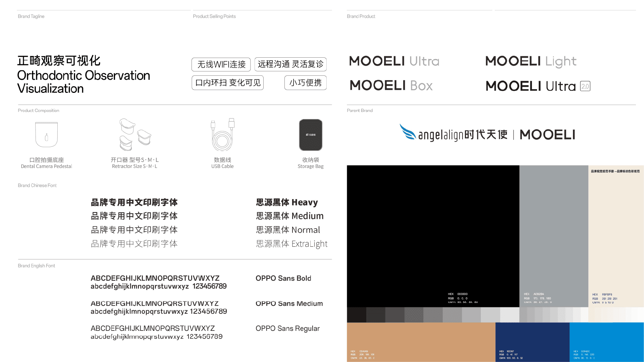This screenshot has height=362, width=644.
Task: Click the MOOELI Box wordmark
Action: click(x=391, y=86)
